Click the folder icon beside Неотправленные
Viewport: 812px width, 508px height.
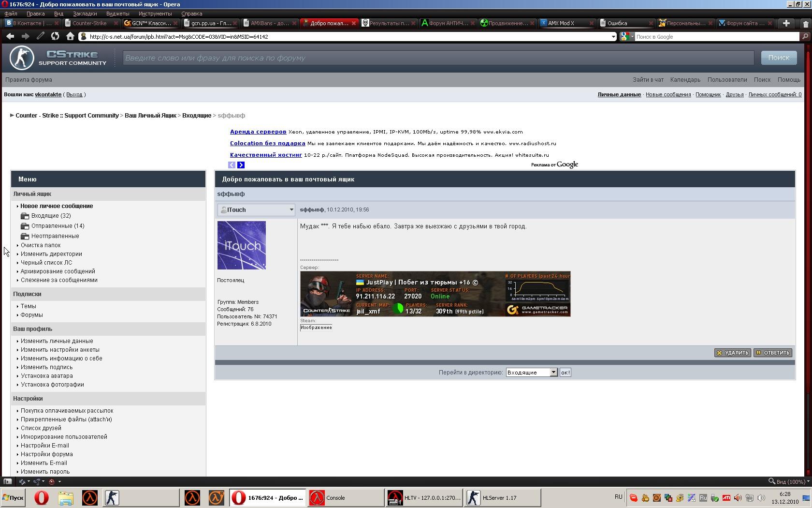tap(25, 236)
